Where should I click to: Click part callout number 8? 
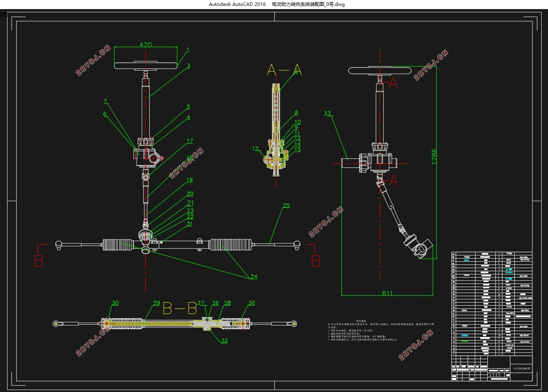pos(296,113)
